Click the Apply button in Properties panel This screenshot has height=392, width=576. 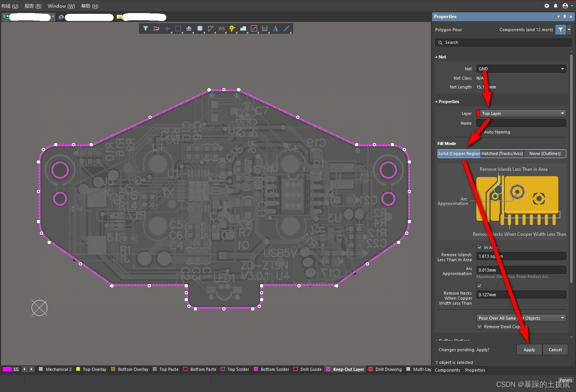[x=529, y=349]
